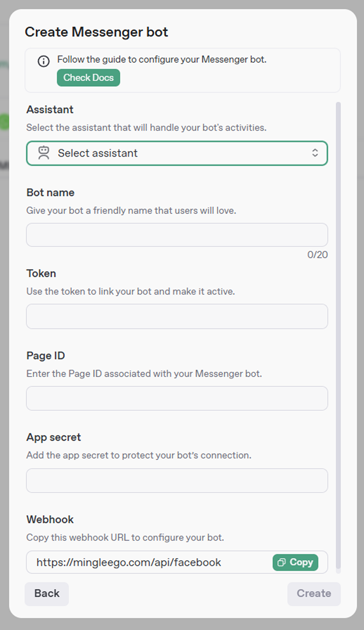Click the 0/20 character counter
The image size is (364, 630).
tap(317, 255)
